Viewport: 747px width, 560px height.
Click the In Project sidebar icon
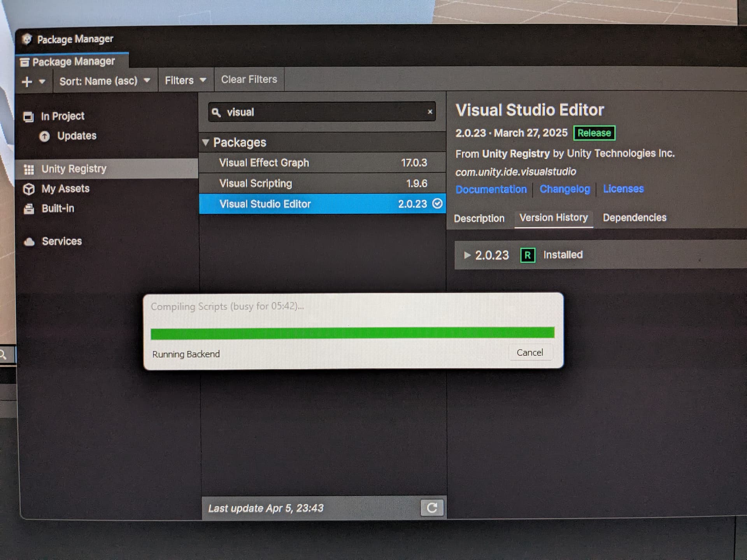(x=28, y=117)
